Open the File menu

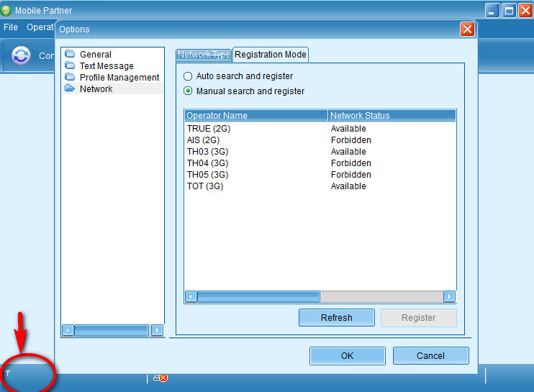11,27
